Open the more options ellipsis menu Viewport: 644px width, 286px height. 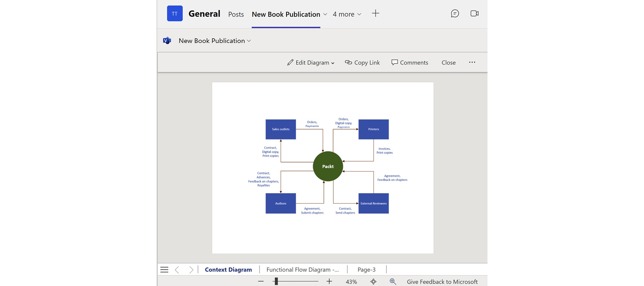tap(472, 63)
